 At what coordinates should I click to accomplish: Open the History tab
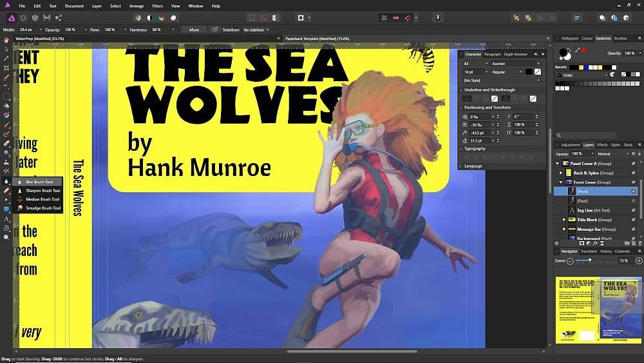coord(606,251)
